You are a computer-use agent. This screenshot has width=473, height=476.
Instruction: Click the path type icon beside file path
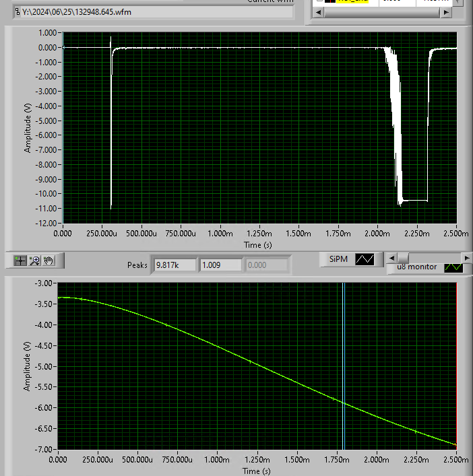[x=18, y=12]
